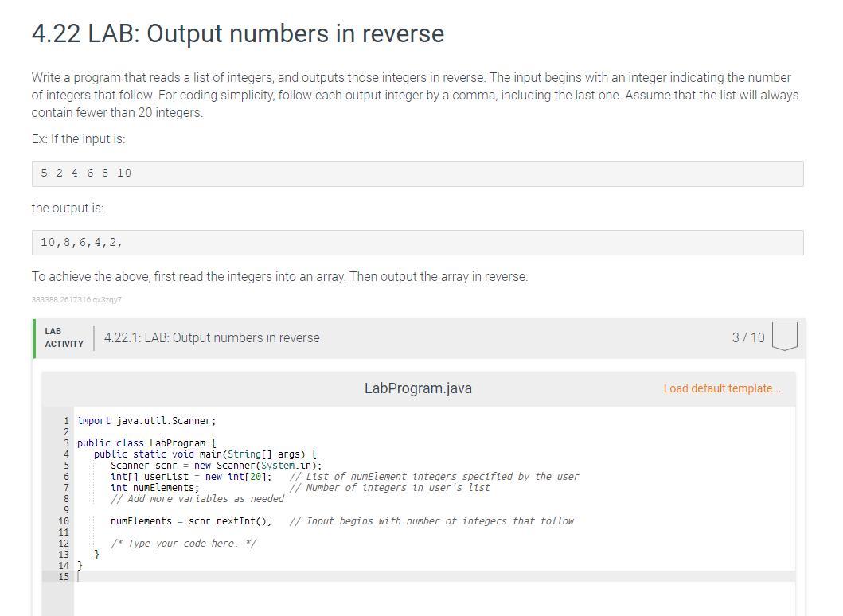The width and height of the screenshot is (843, 616).
Task: Click the Add more variables as needed comment
Action: pos(197,499)
